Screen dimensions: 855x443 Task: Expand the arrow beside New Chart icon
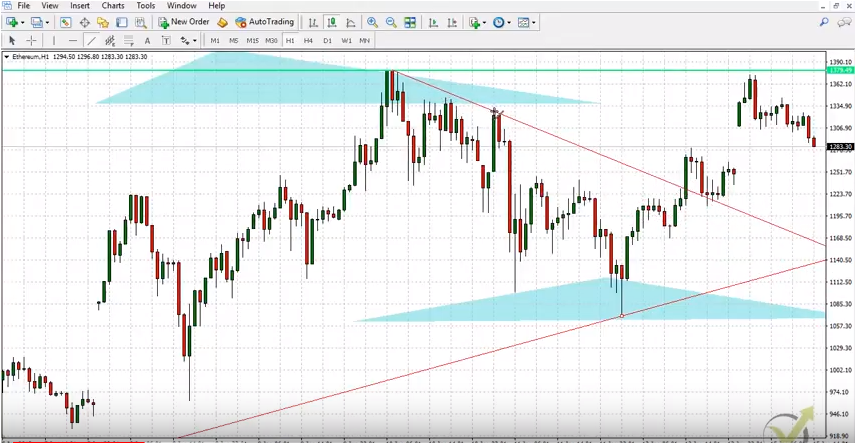click(23, 23)
